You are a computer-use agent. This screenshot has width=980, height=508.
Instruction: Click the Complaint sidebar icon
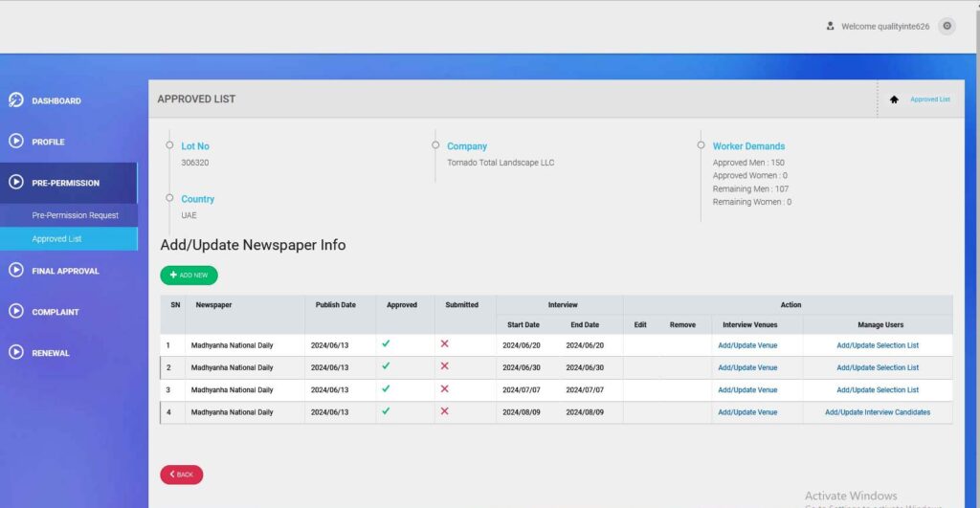pos(16,312)
